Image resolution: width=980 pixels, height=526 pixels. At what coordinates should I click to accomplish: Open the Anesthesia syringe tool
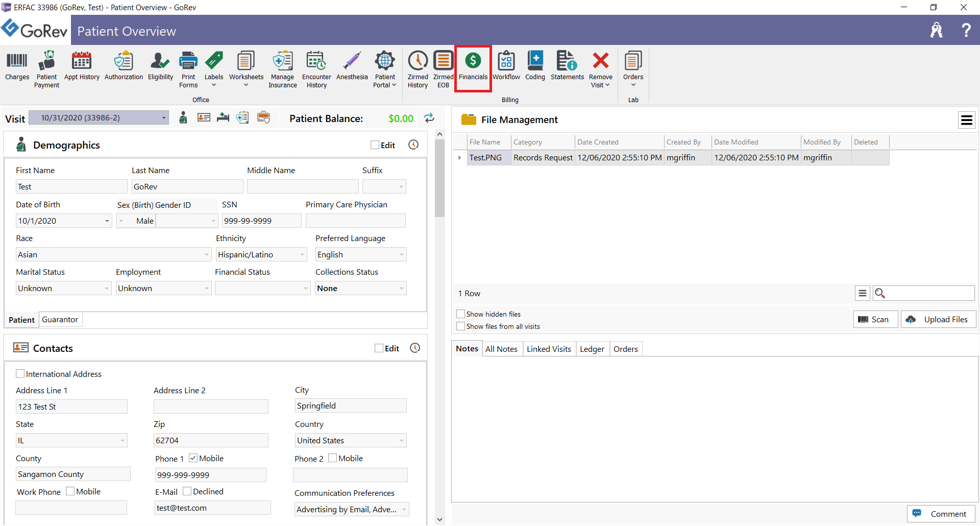click(352, 66)
